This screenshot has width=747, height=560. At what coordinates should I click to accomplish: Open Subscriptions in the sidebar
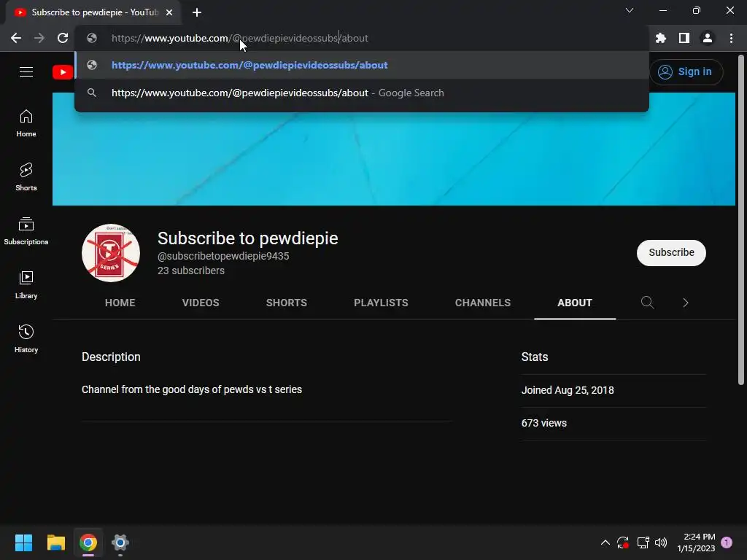[26, 231]
